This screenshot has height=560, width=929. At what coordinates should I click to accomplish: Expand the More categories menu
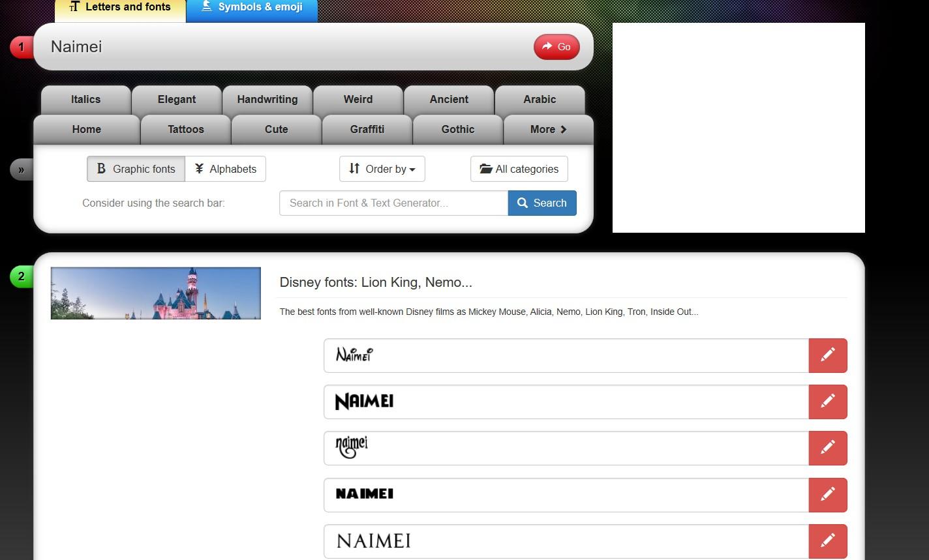[x=549, y=130]
